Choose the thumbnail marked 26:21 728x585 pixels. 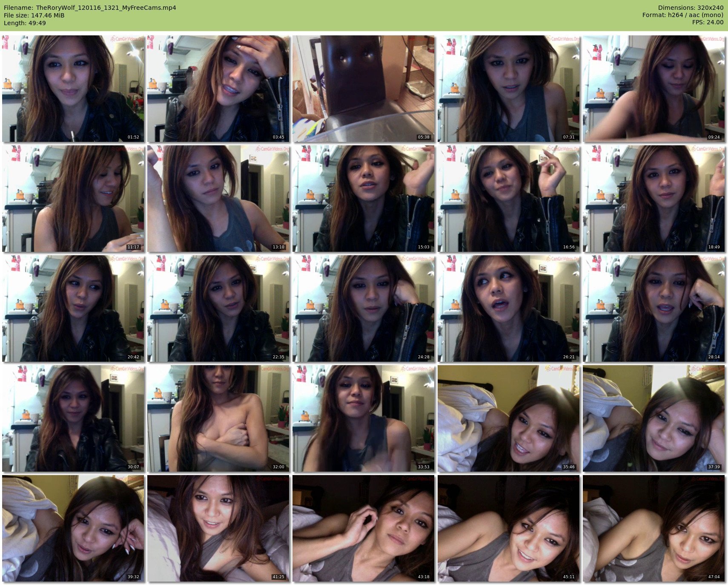[x=509, y=308]
